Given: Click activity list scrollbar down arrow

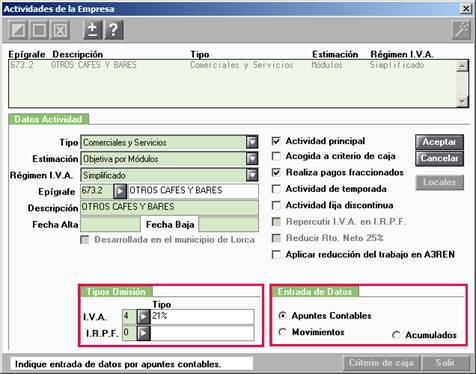Looking at the screenshot, I should click(x=462, y=101).
